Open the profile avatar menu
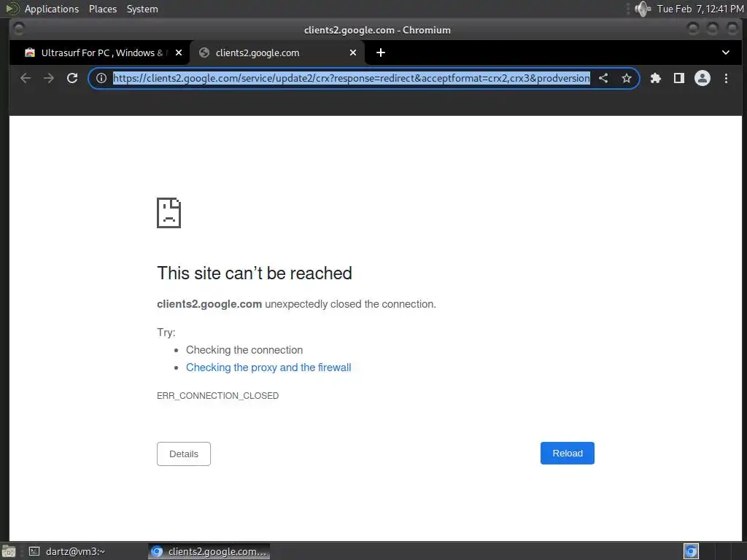747x560 pixels. coord(703,78)
